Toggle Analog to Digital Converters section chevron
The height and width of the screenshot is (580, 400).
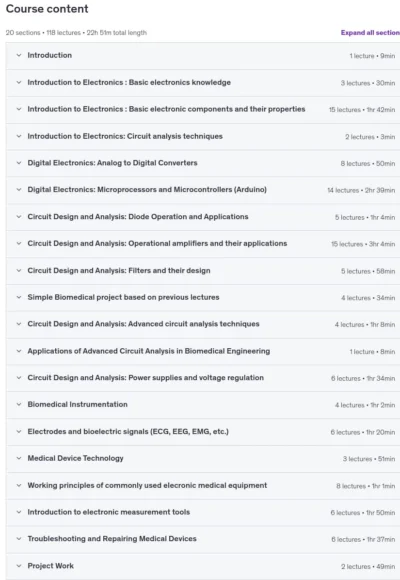(x=19, y=163)
